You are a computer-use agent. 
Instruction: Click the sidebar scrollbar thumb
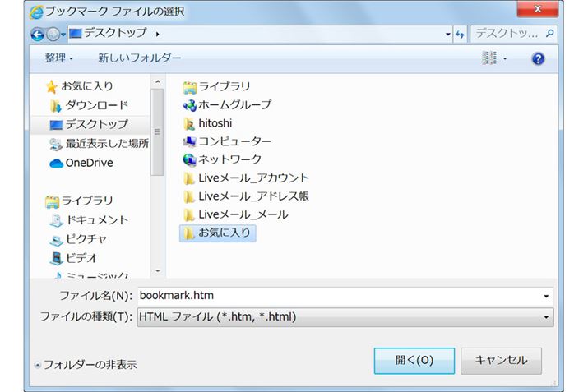[158, 132]
